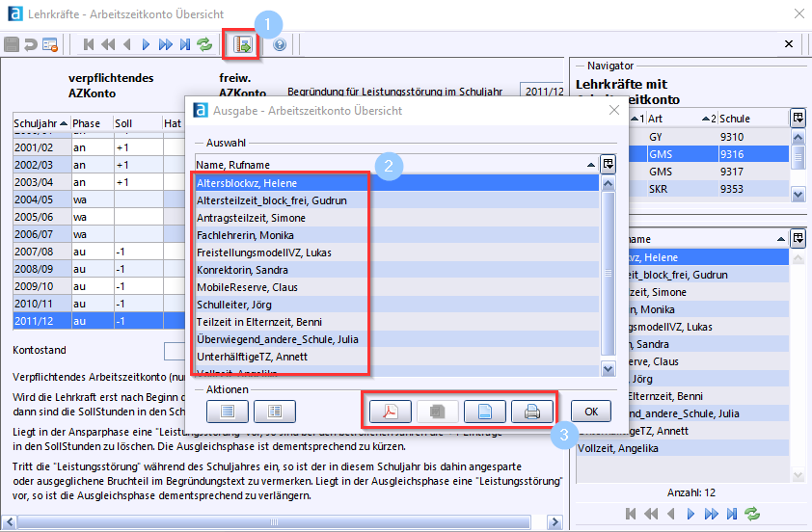
Task: Select the 2004/05 school year row
Action: (99, 199)
